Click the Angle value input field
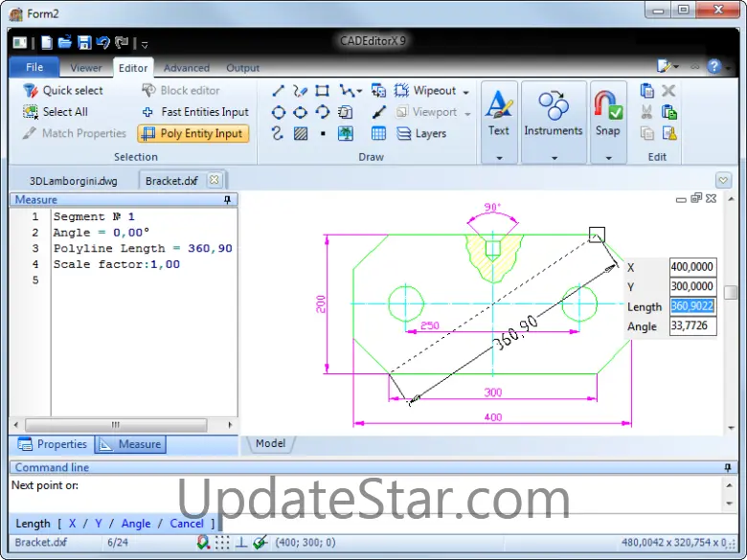This screenshot has width=747, height=560. [692, 326]
